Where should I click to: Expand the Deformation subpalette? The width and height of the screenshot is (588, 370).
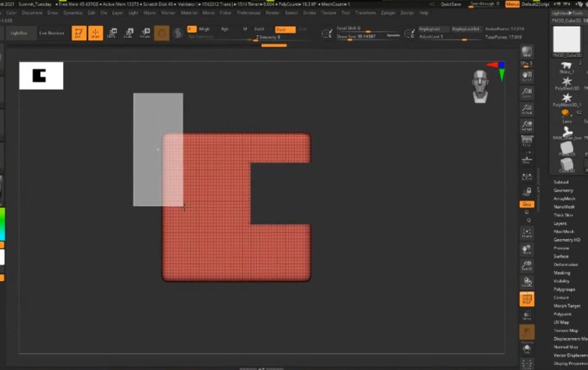click(x=564, y=264)
